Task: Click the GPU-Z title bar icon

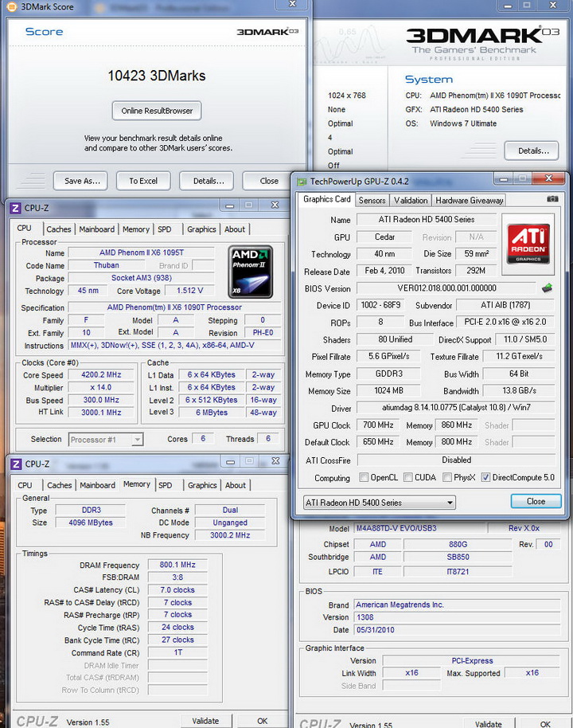Action: 302,182
